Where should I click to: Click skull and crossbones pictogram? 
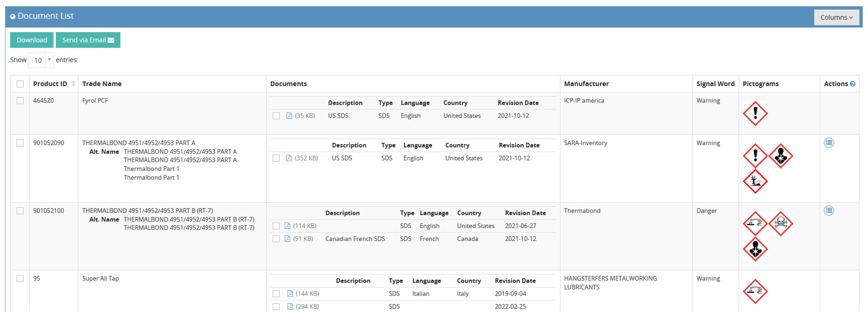pos(781,224)
